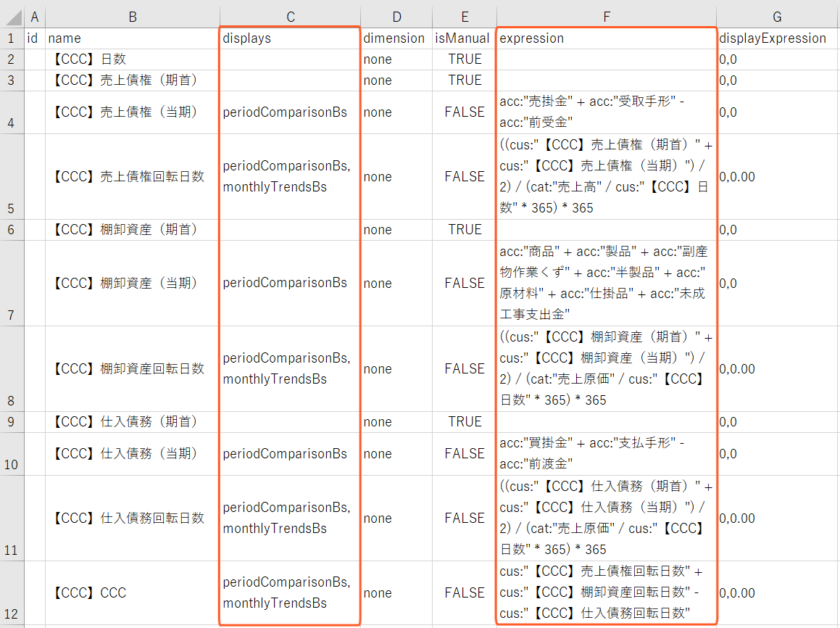
Task: Select expression cell of 【CCC】CCC row
Action: point(607,592)
